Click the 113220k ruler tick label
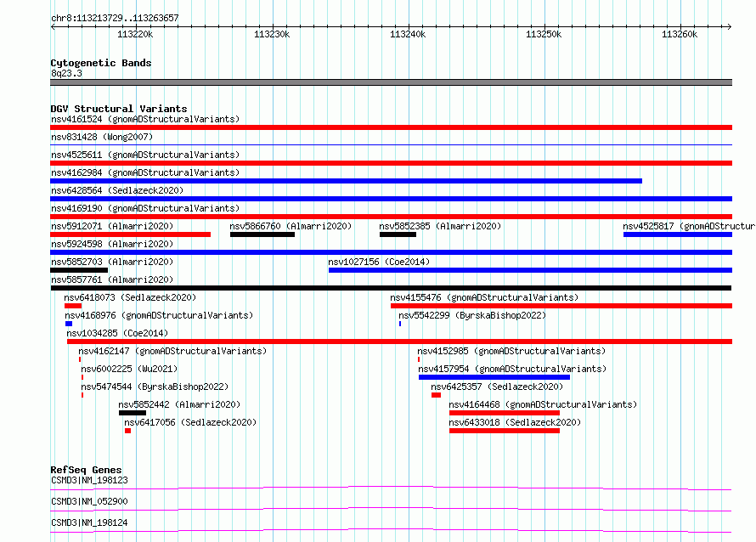Screen dimensions: 756x542 135,35
